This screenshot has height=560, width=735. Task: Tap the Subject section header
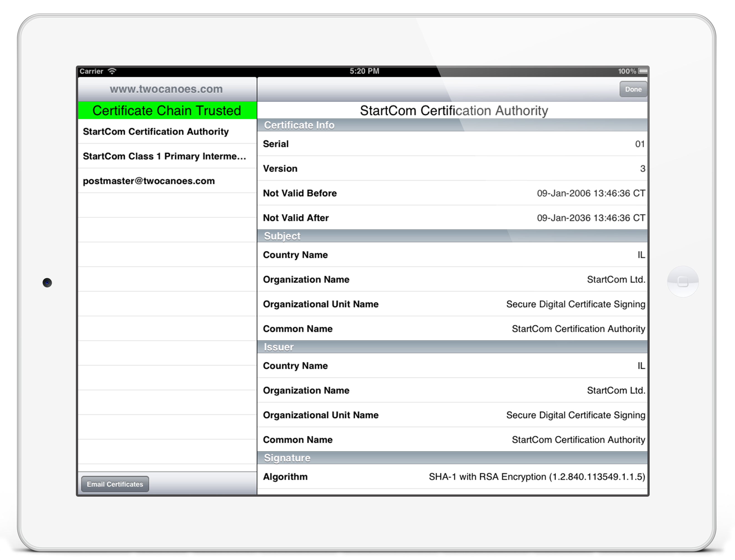coord(452,236)
